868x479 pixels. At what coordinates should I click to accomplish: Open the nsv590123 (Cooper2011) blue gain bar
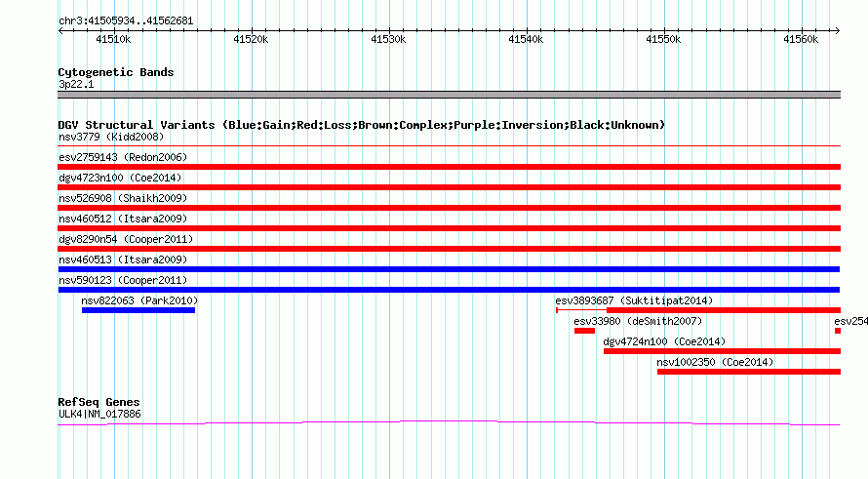click(449, 290)
